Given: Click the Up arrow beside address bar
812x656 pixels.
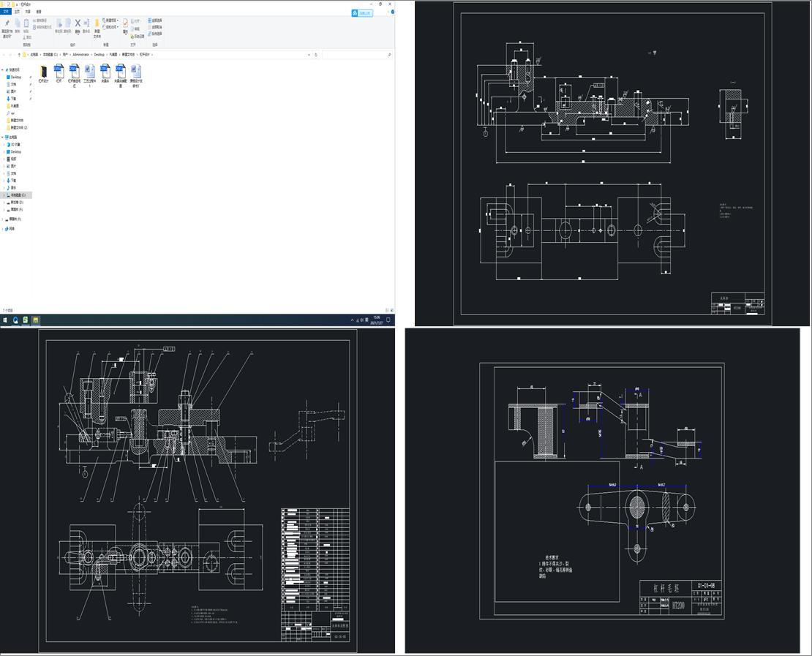Looking at the screenshot, I should pos(19,54).
